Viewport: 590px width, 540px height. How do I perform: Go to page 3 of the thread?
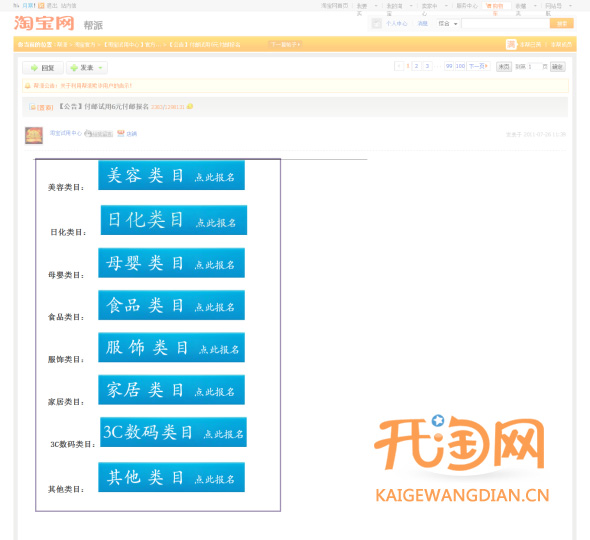(427, 66)
